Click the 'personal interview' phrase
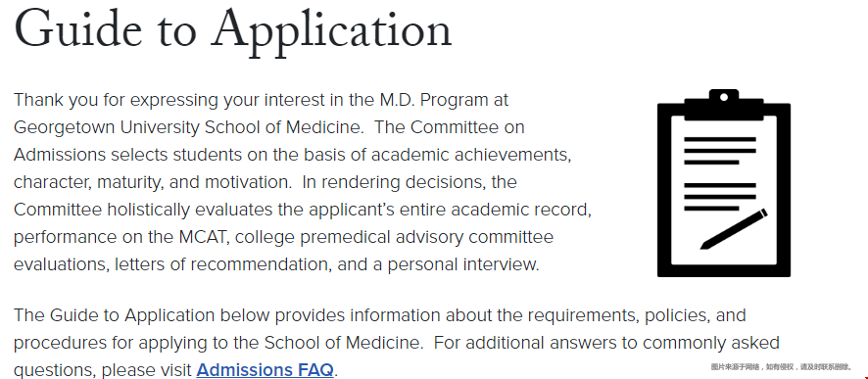868x379 pixels. [x=461, y=264]
